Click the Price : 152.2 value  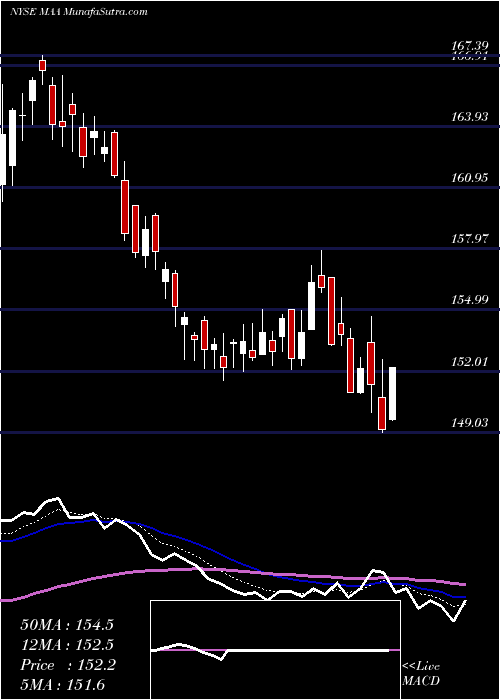(68, 665)
